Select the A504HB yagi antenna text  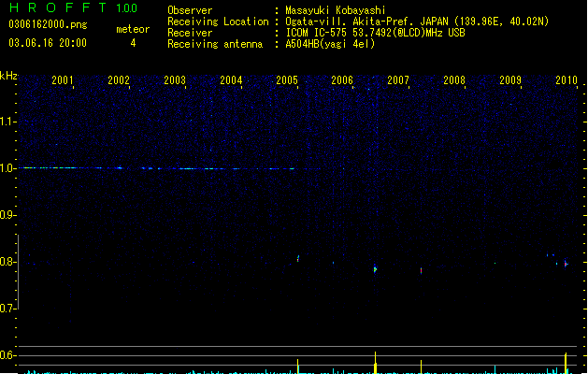coord(330,44)
